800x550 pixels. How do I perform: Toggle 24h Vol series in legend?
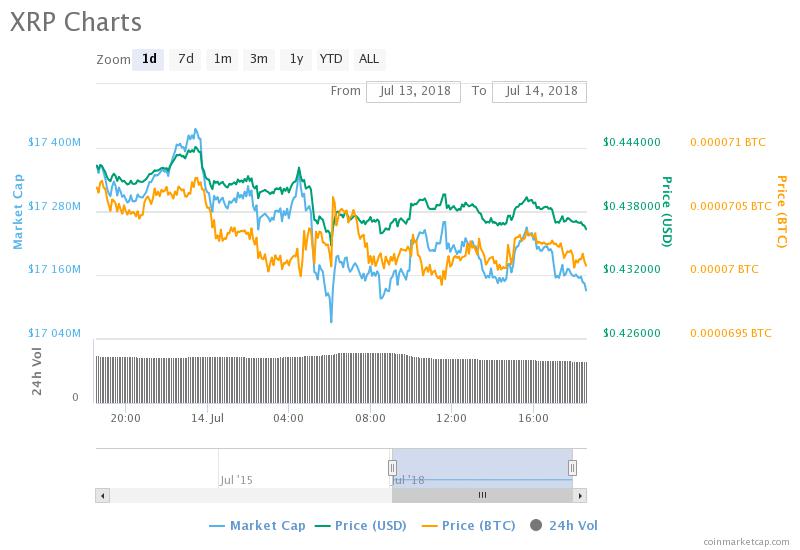[564, 526]
